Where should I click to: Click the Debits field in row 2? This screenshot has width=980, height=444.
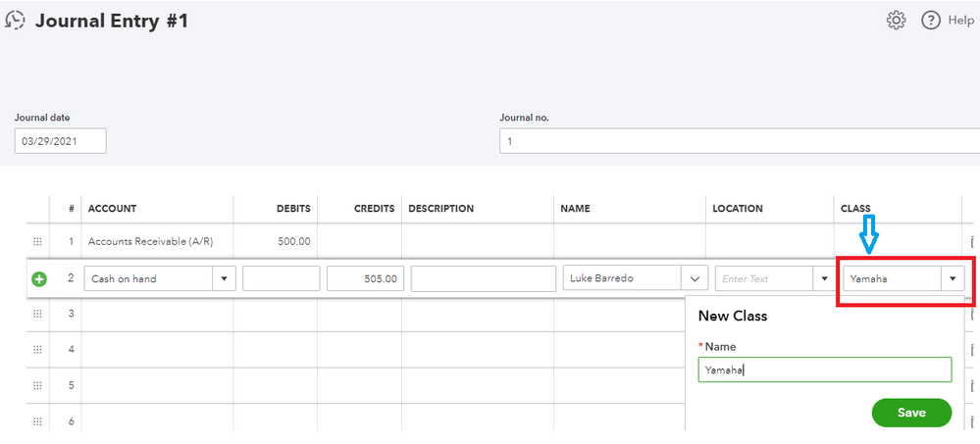coord(281,279)
